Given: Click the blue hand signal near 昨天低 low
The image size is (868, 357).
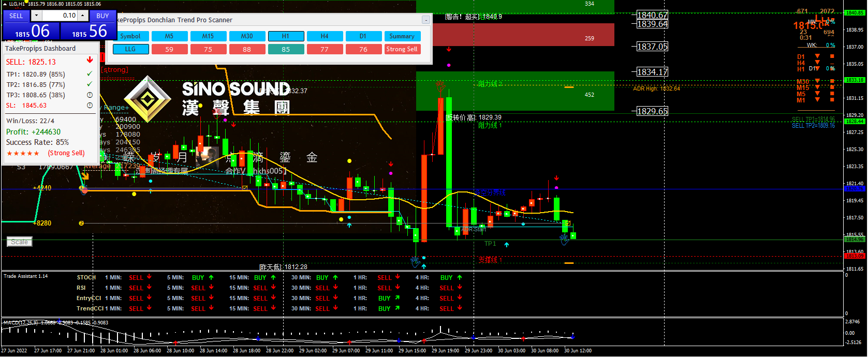Looking at the screenshot, I should [415, 262].
